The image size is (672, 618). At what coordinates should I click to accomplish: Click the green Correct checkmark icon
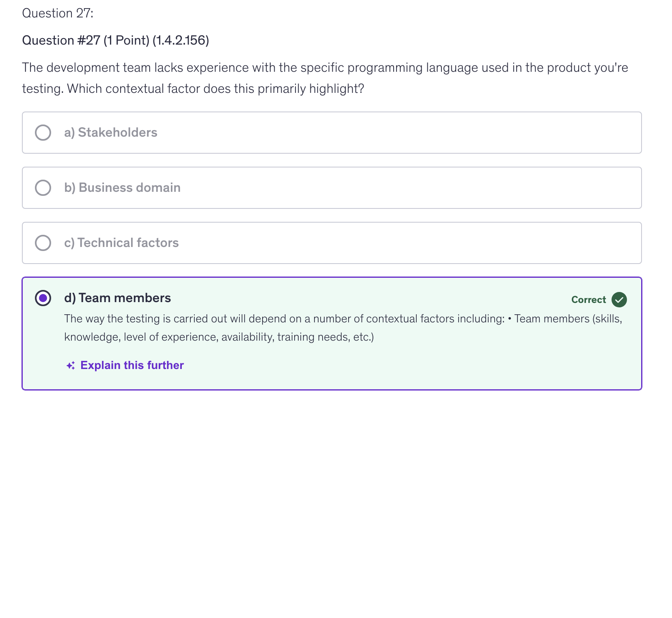[x=619, y=300]
